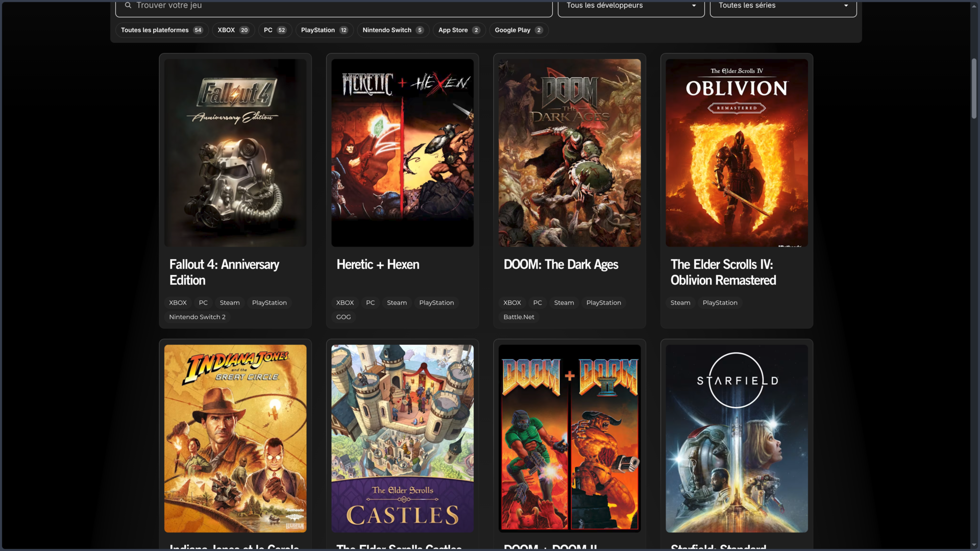The image size is (980, 551).
Task: Open the Heretic + Hexen cover art
Action: click(x=402, y=153)
